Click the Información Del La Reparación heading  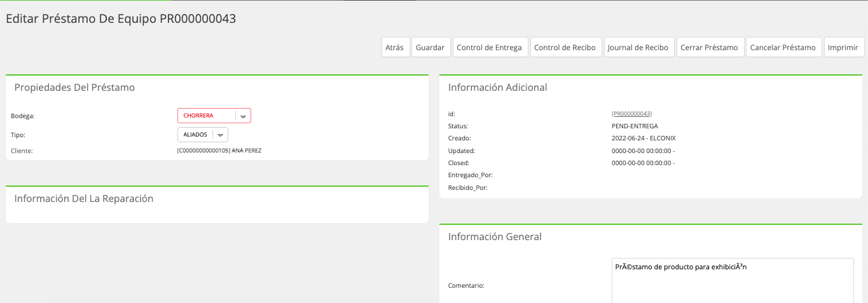(x=84, y=199)
